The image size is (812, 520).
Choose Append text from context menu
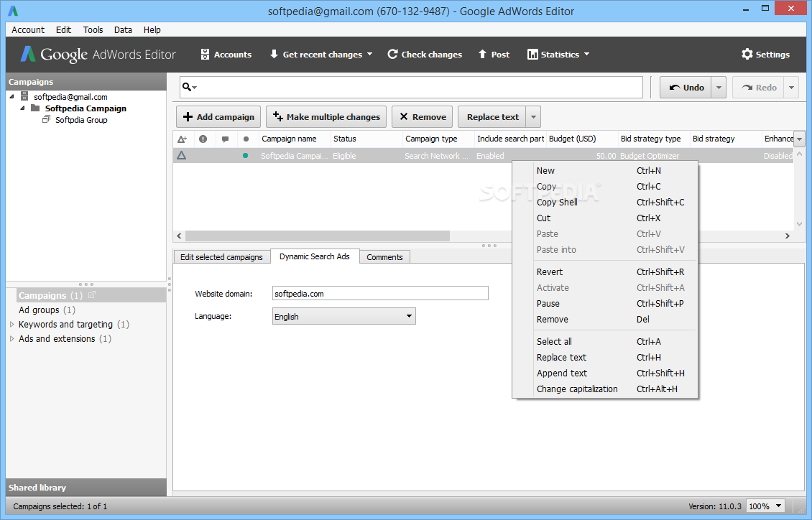tap(605, 373)
